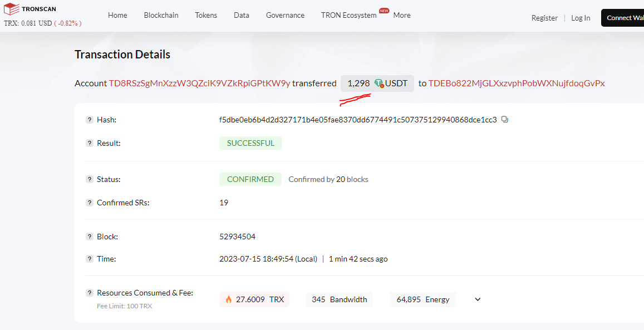Click the Log In link
Image resolution: width=644 pixels, height=330 pixels.
pos(581,18)
